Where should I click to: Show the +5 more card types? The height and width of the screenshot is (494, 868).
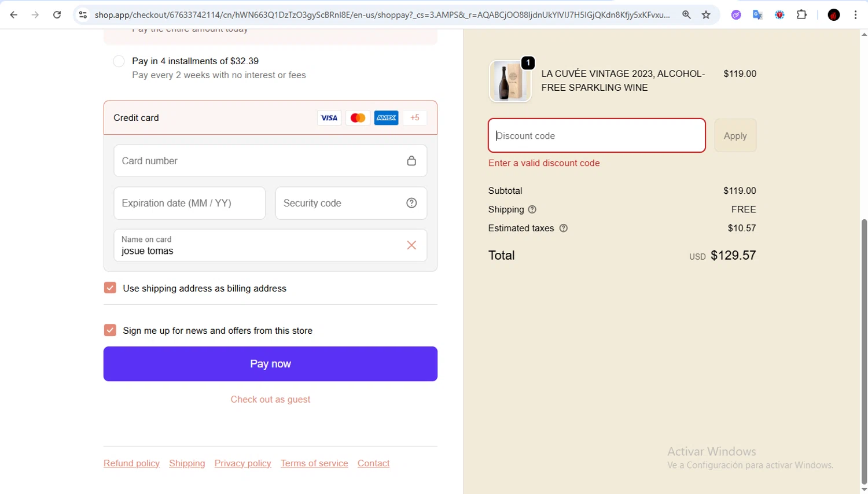415,118
